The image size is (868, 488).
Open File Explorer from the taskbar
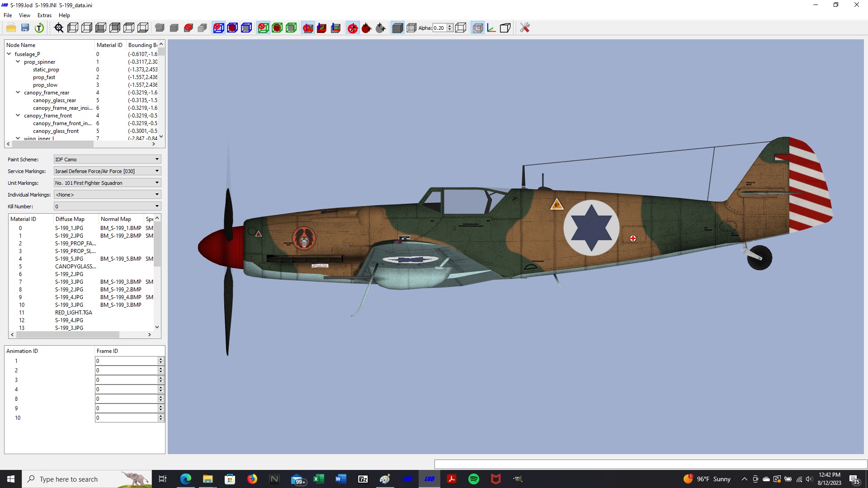click(x=208, y=479)
